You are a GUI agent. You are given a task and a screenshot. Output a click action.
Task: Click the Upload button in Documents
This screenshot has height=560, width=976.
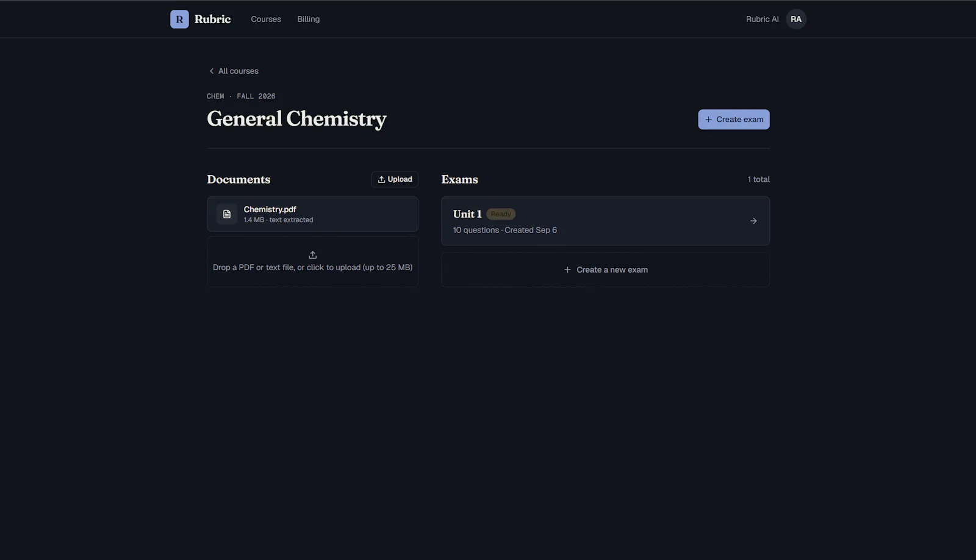(395, 179)
